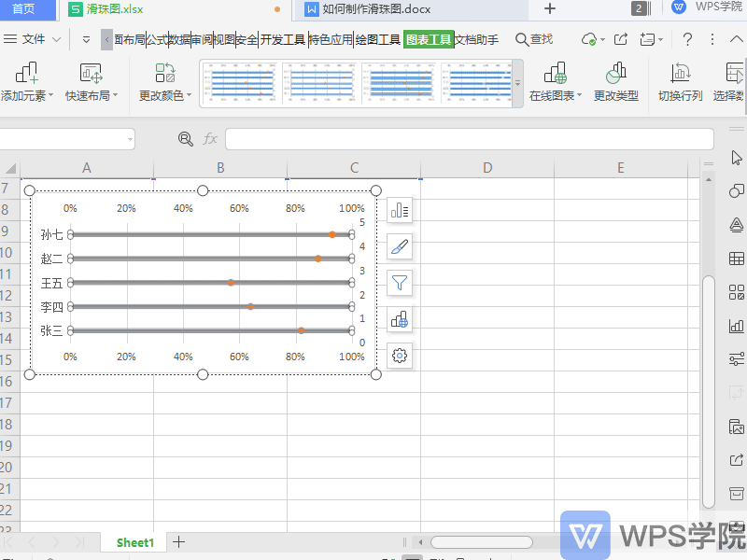Image resolution: width=747 pixels, height=560 pixels.
Task: Switch to the 绘图工具 ribbon tab
Action: click(378, 39)
